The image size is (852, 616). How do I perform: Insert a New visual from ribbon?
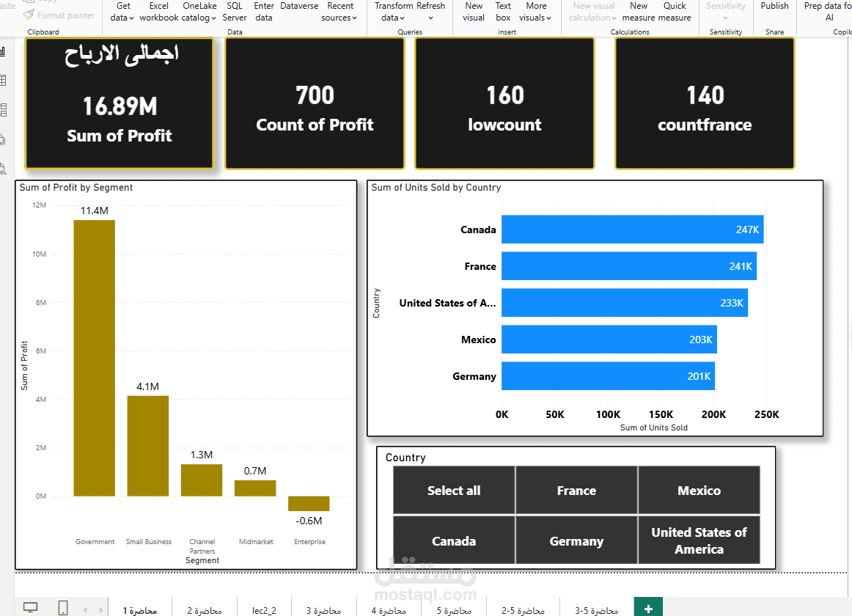coord(473,12)
